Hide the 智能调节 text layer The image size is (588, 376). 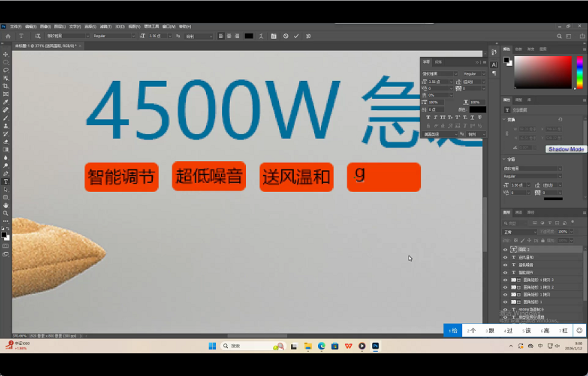click(505, 272)
